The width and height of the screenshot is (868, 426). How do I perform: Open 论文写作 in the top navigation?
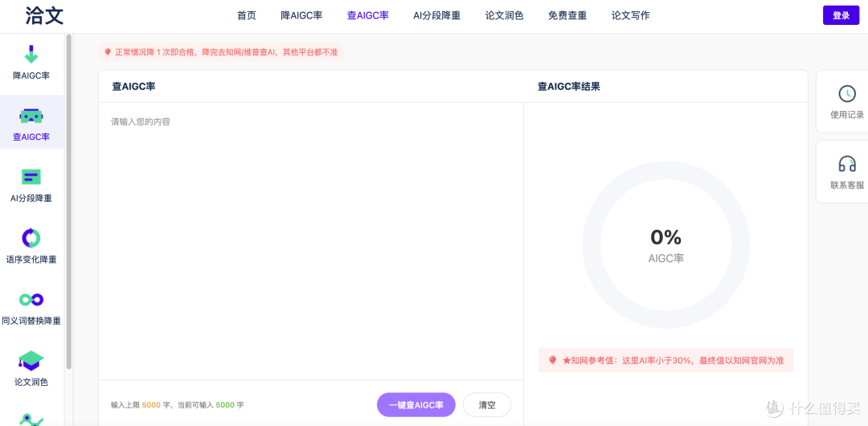click(631, 15)
